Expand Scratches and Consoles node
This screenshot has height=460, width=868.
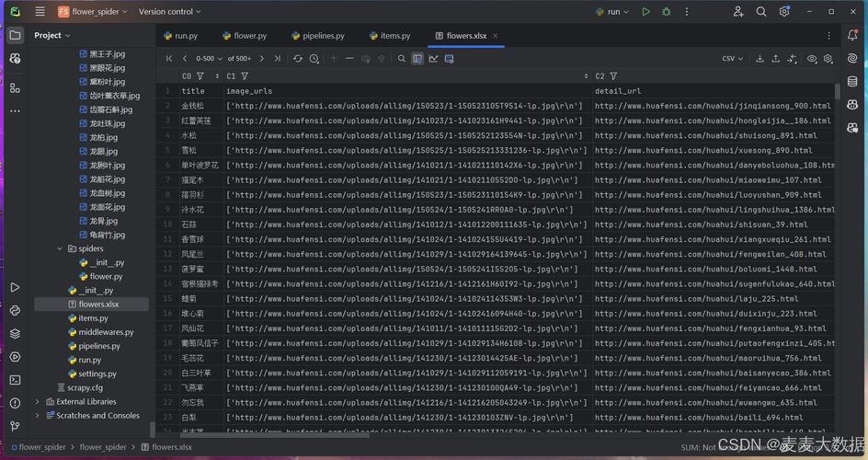click(37, 416)
